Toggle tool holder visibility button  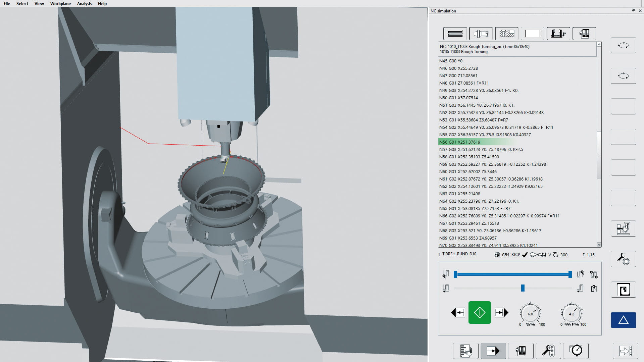coord(481,34)
